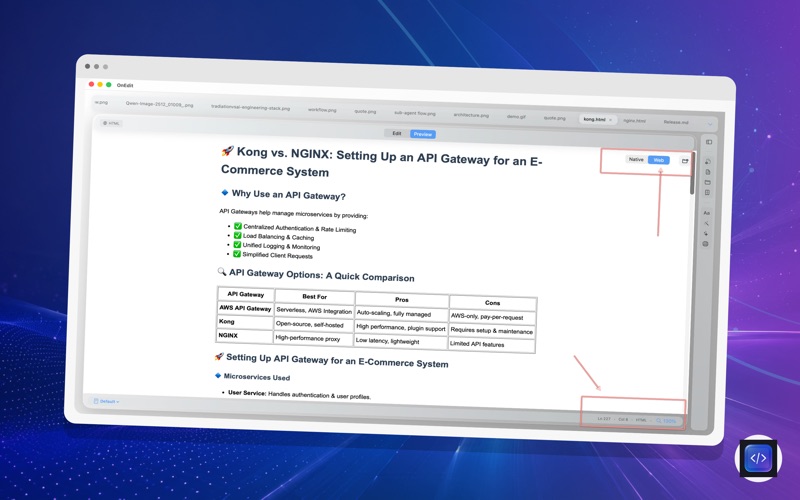Viewport: 800px width, 500px height.
Task: Click 'API Gateway Options: A Quick Comparison' heading
Action: tap(321, 276)
